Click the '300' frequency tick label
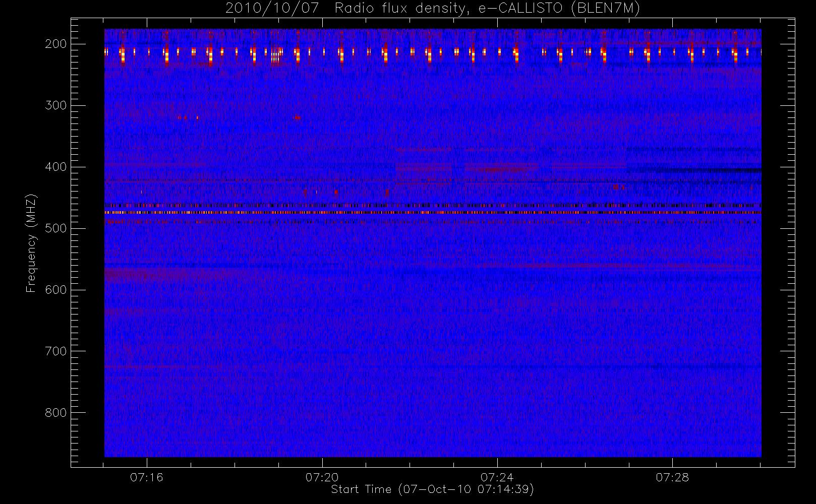Viewport: 816px width, 504px height. click(56, 105)
